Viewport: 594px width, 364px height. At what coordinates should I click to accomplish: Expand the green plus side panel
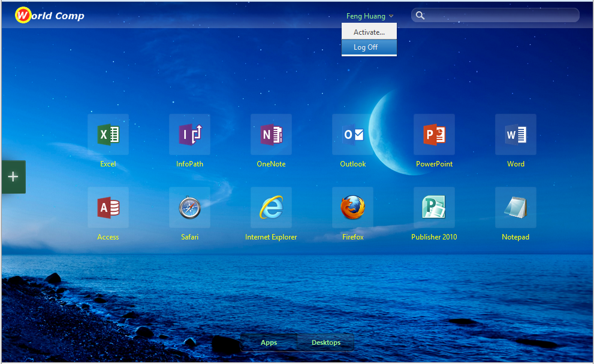pyautogui.click(x=13, y=177)
